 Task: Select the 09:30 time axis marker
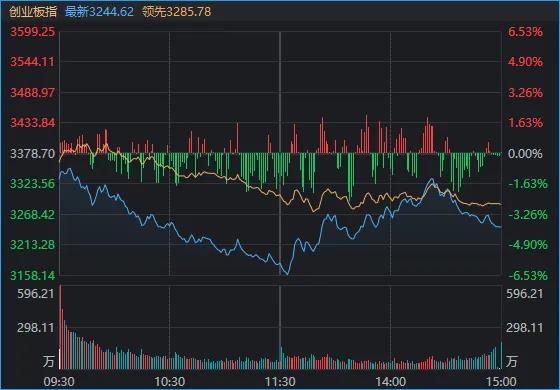click(59, 382)
